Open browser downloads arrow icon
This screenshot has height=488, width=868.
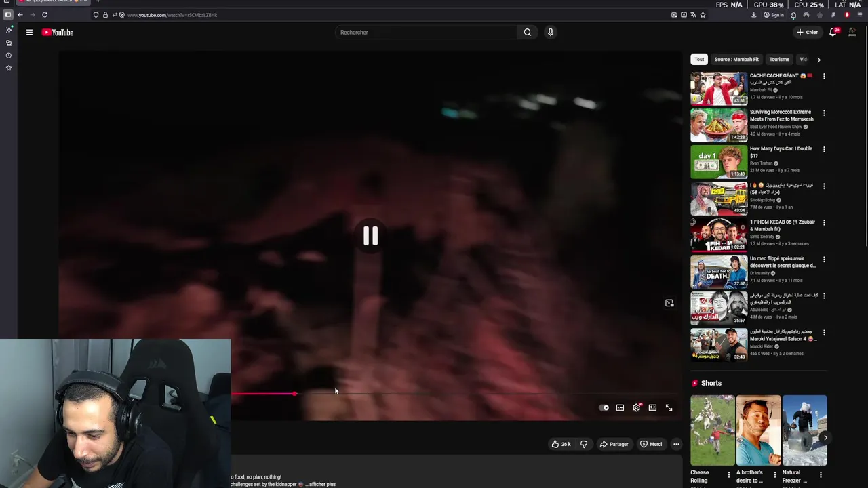753,14
